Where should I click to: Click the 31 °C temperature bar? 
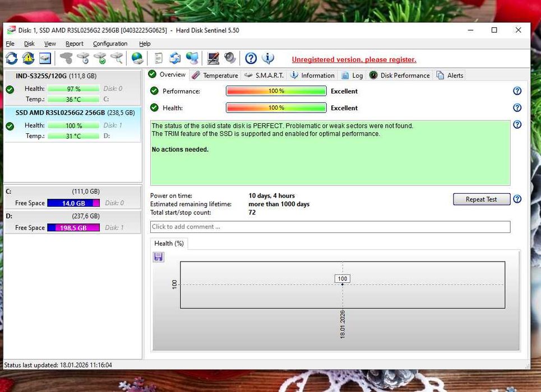[73, 136]
